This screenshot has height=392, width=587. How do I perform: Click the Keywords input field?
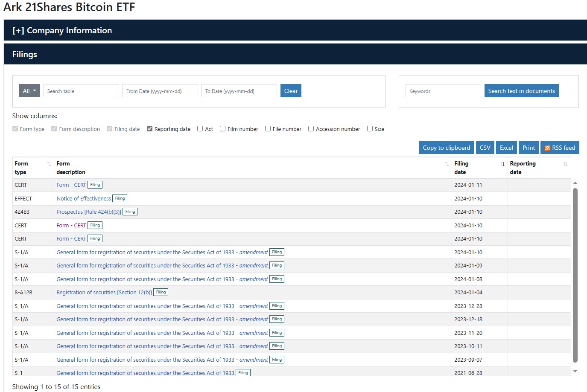[x=443, y=91]
